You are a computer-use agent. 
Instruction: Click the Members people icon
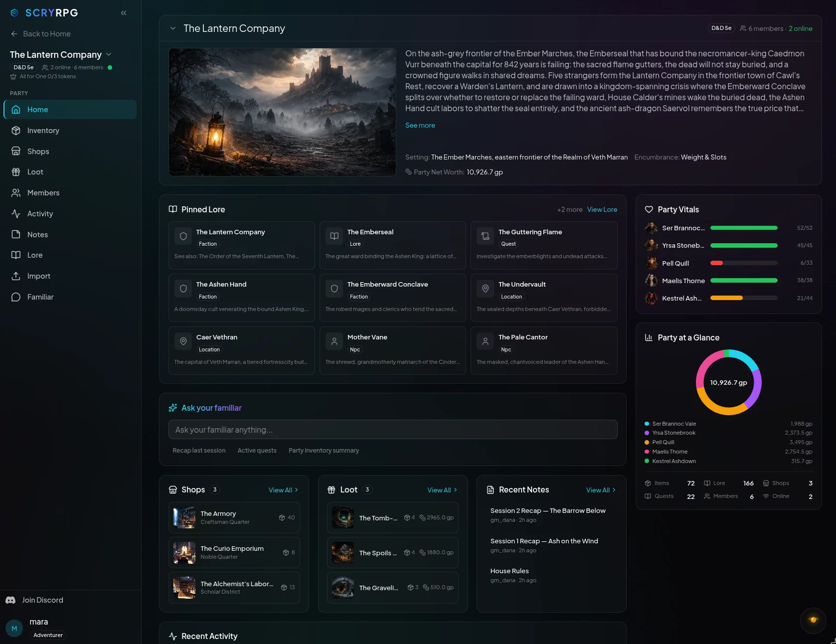pos(16,193)
